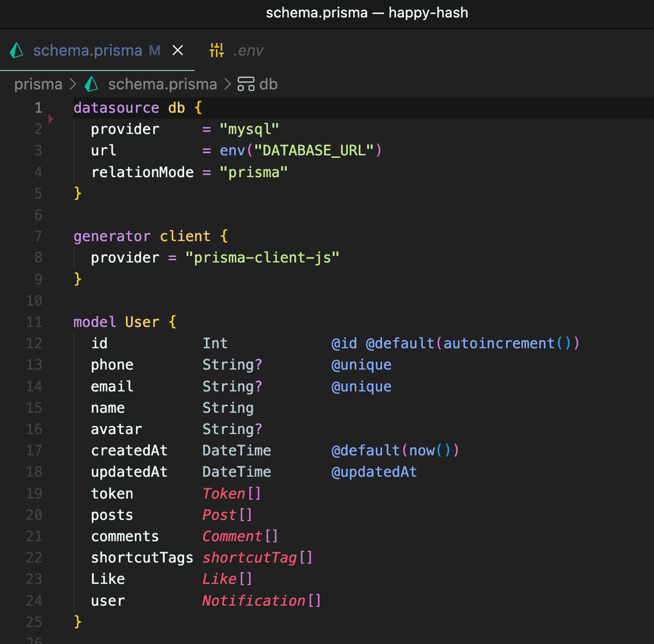Click the Post[] type on line 20
Viewport: 654px width, 644px height.
[x=227, y=515]
